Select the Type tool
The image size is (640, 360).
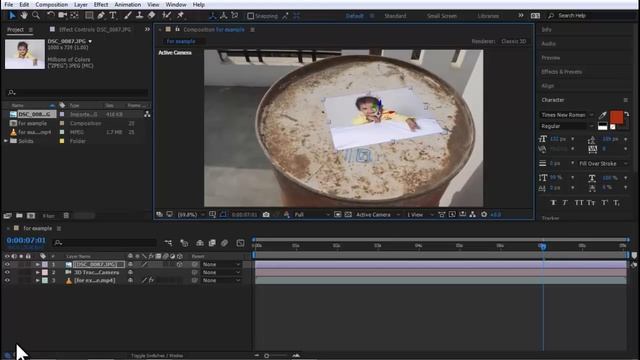[113, 16]
